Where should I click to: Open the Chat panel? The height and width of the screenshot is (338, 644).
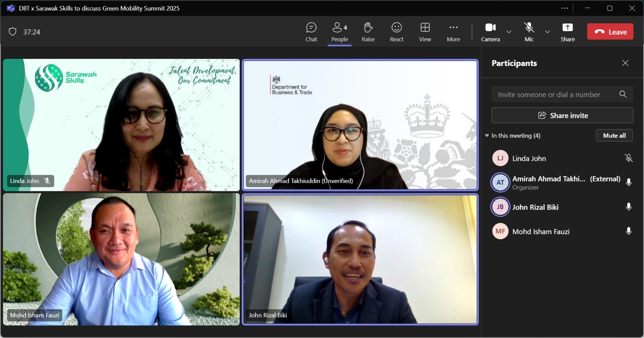311,32
